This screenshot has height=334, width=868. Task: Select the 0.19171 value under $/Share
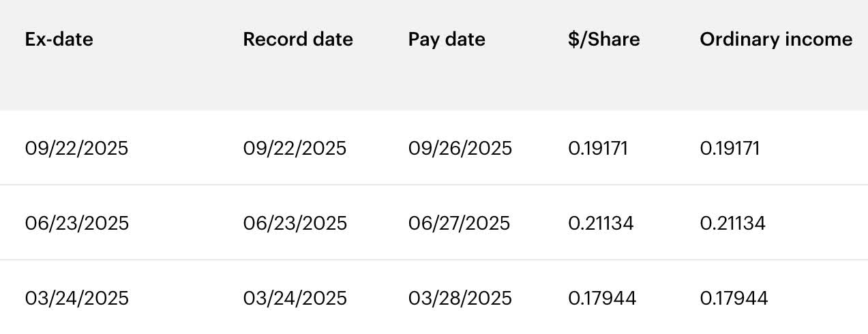pos(598,148)
